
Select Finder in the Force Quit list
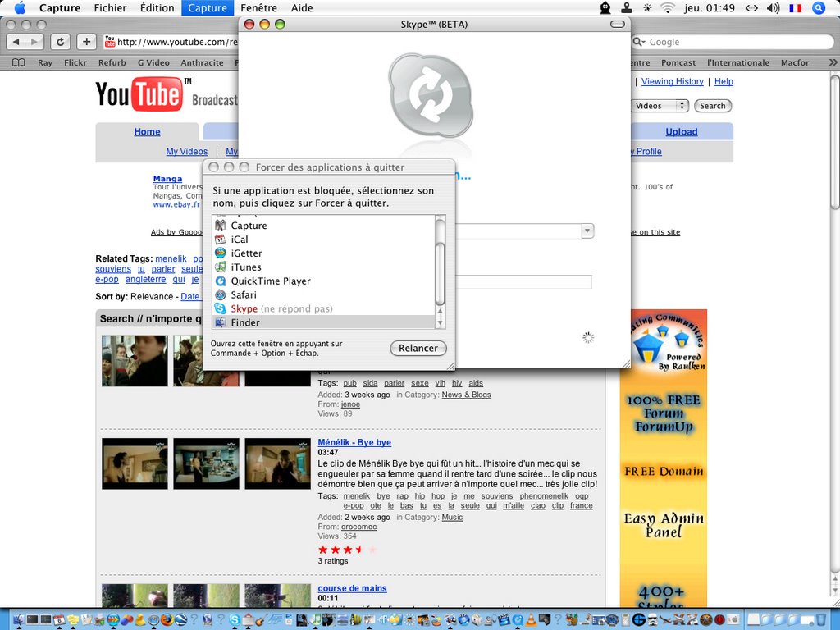point(324,322)
